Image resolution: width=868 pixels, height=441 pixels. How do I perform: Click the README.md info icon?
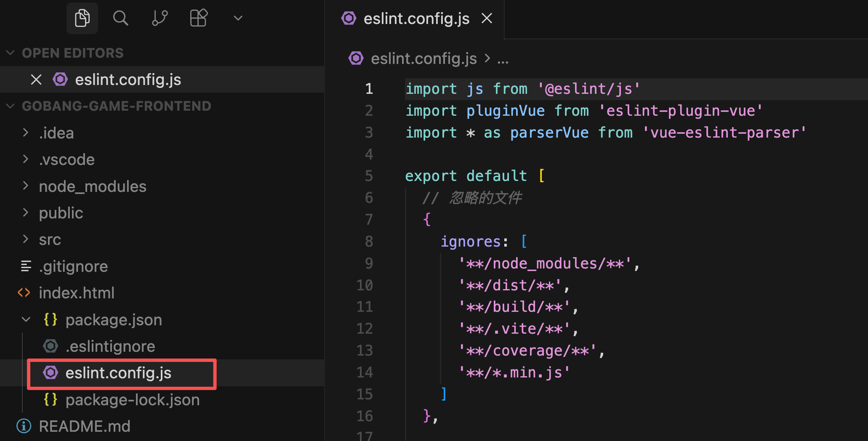(24, 426)
